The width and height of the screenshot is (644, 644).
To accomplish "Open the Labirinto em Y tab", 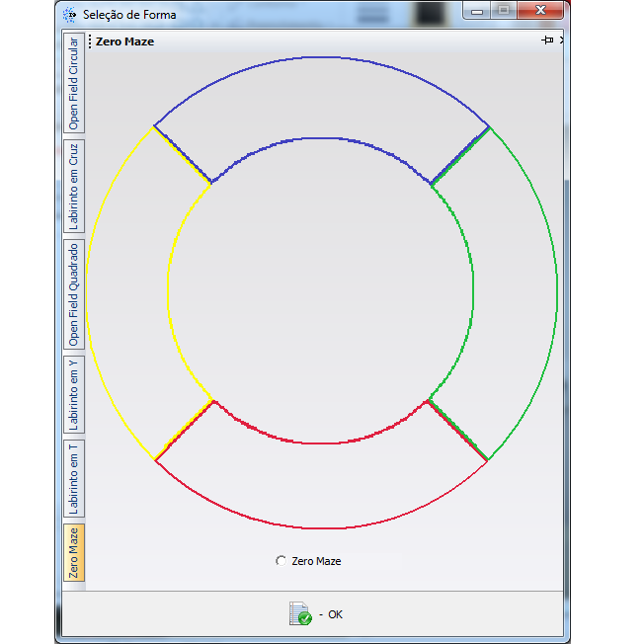I will 74,393.
